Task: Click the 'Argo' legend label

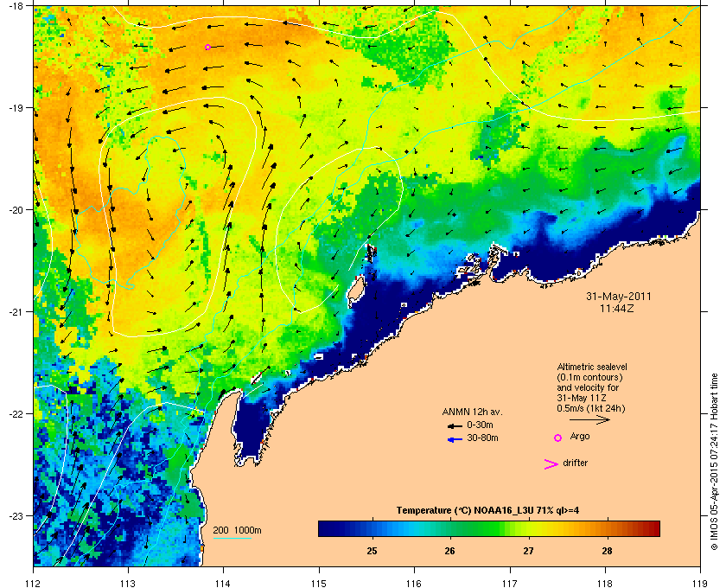Action: pyautogui.click(x=580, y=437)
